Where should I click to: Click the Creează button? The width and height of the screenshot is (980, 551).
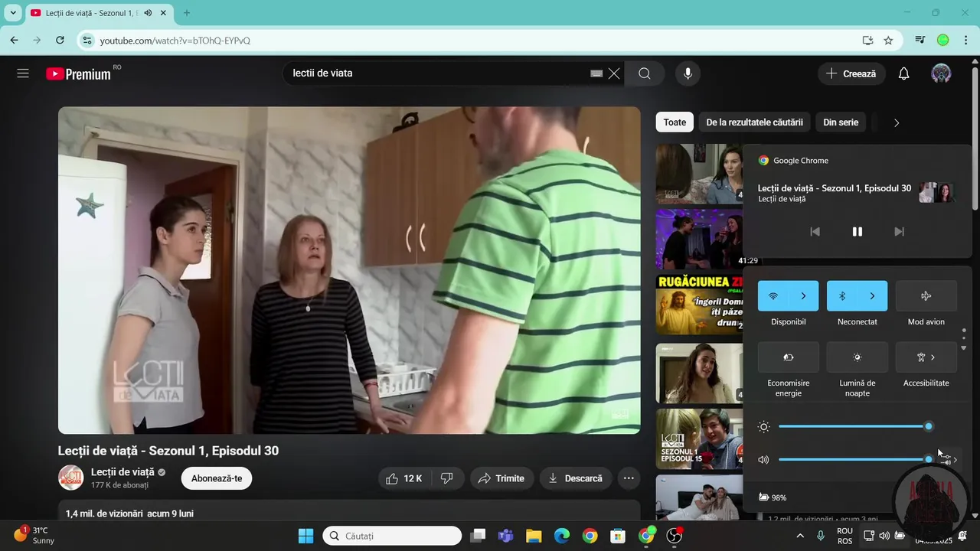point(851,73)
